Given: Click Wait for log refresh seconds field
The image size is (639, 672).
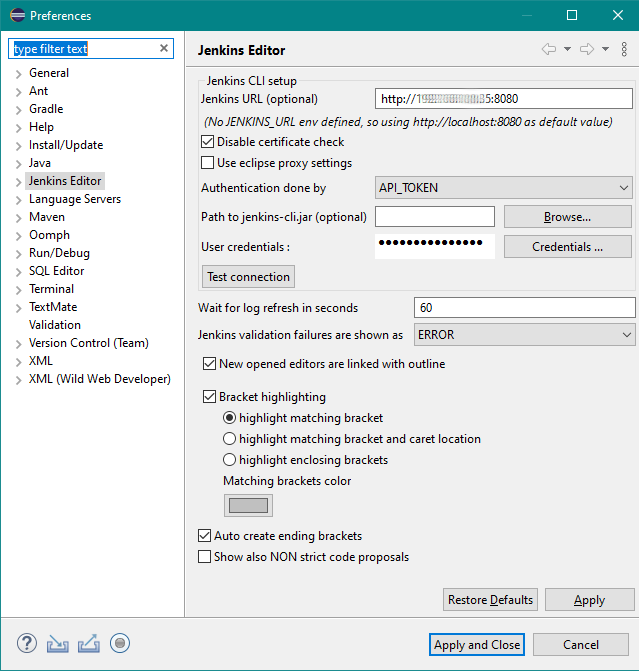Looking at the screenshot, I should click(525, 308).
